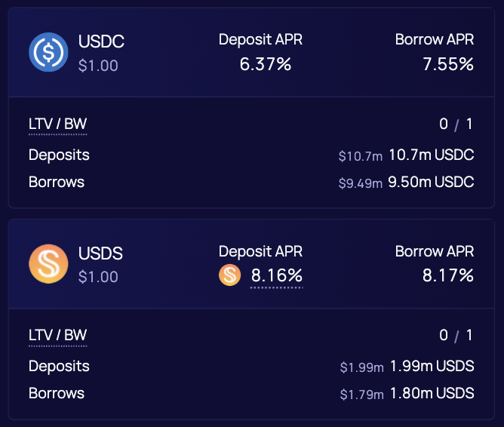
Task: Click the USDS coin icon
Action: tap(48, 263)
